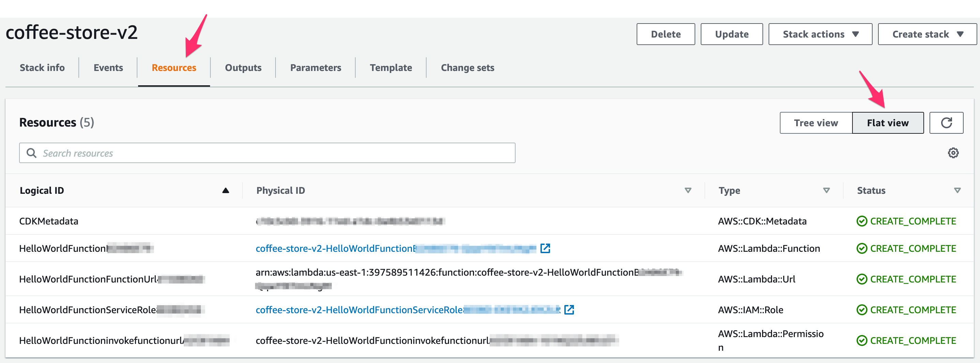Sort by Status column arrow
Image resolution: width=980 pixels, height=363 pixels.
click(x=957, y=190)
